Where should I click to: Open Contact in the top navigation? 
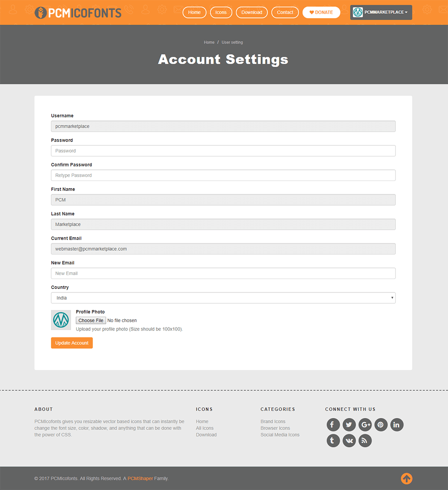[x=285, y=13]
